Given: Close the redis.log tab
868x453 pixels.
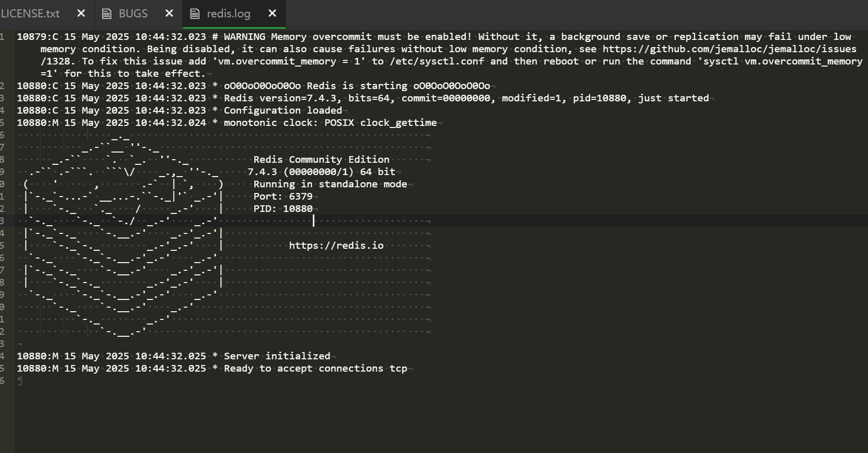Looking at the screenshot, I should point(273,14).
